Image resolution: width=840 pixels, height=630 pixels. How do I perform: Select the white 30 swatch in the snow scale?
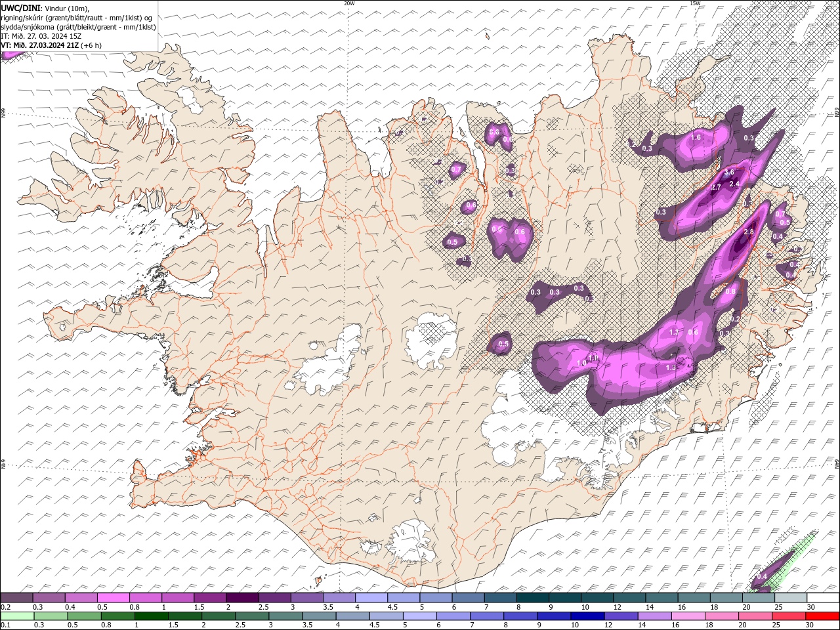point(823,598)
